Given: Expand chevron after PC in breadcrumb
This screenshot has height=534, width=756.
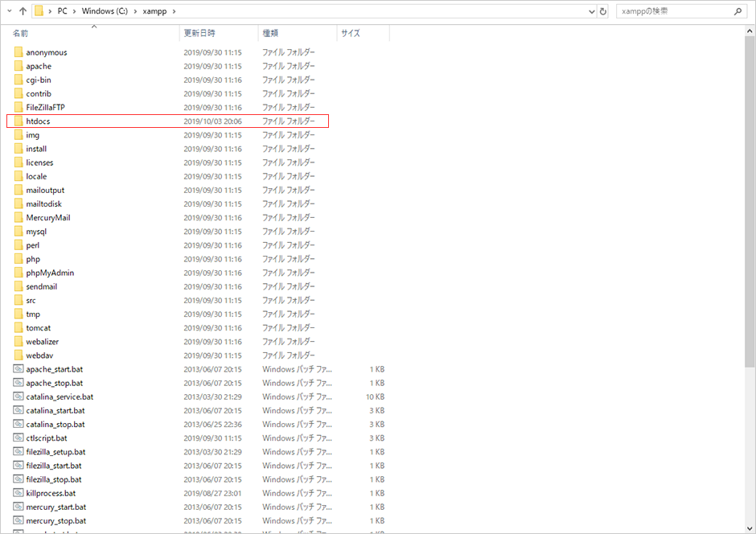Looking at the screenshot, I should [x=74, y=12].
